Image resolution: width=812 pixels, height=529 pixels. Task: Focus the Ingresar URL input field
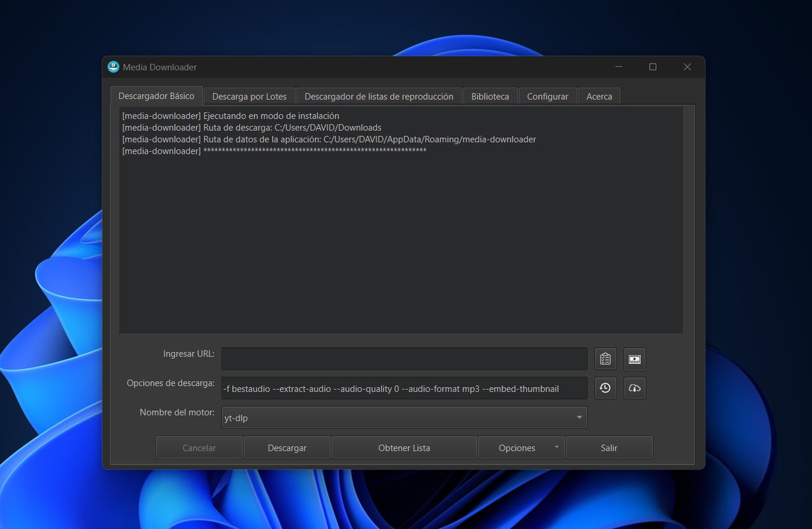tap(404, 359)
